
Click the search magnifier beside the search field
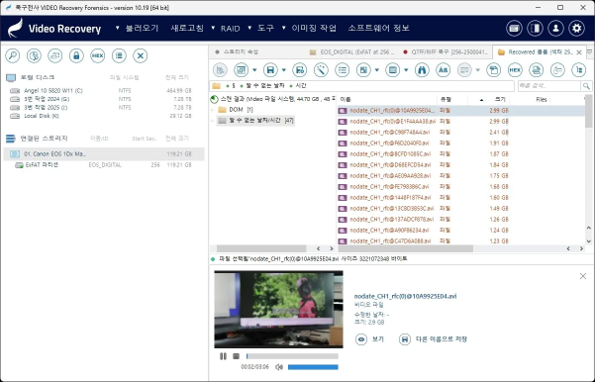click(586, 86)
